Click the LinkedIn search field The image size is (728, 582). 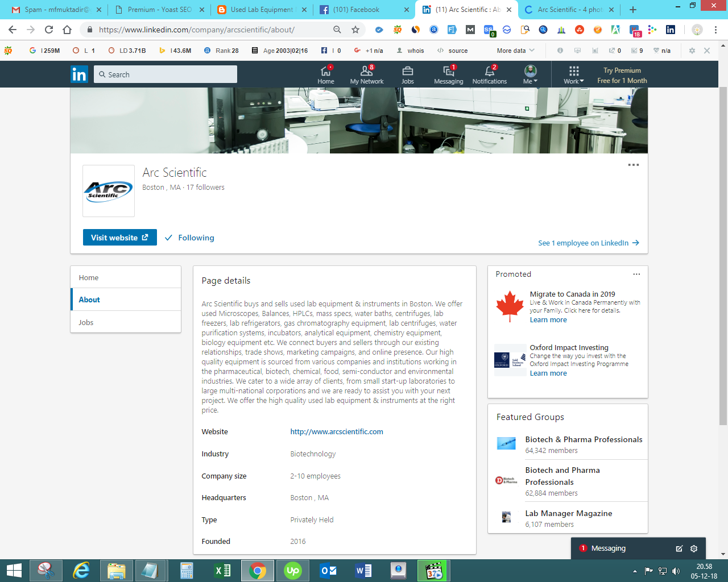(x=166, y=74)
